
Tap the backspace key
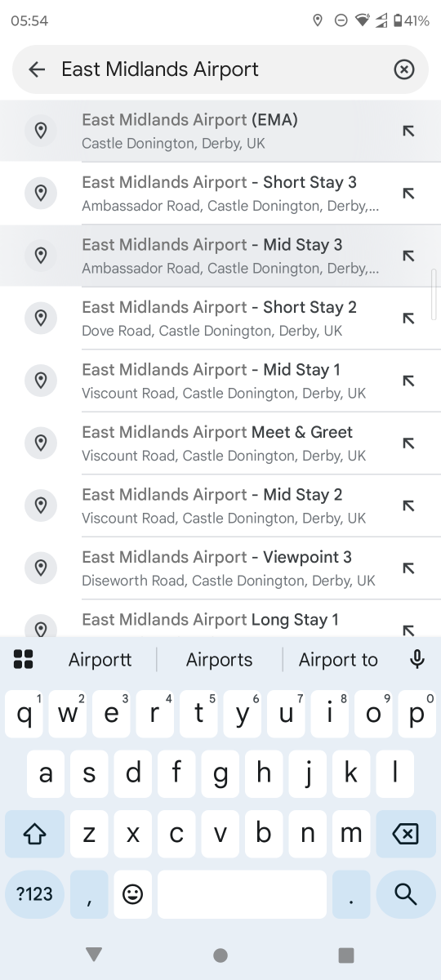pos(406,834)
